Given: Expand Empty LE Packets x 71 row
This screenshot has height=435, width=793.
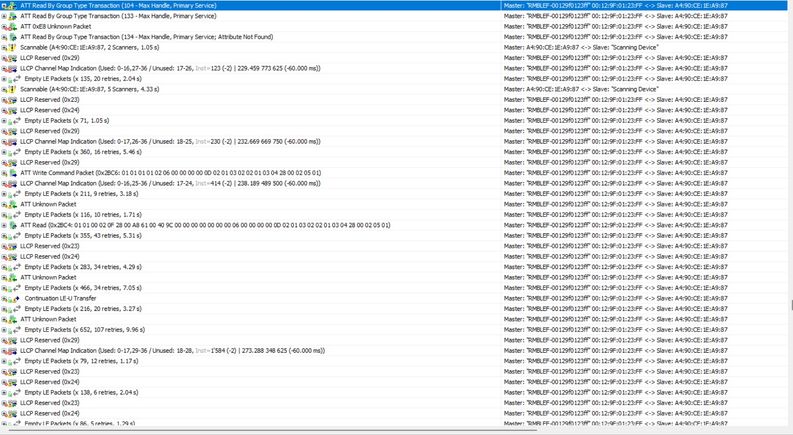Looking at the screenshot, I should (x=4, y=121).
